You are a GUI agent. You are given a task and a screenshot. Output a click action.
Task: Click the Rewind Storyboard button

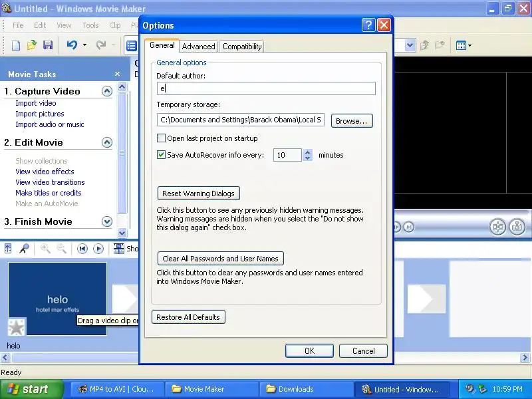(82, 249)
